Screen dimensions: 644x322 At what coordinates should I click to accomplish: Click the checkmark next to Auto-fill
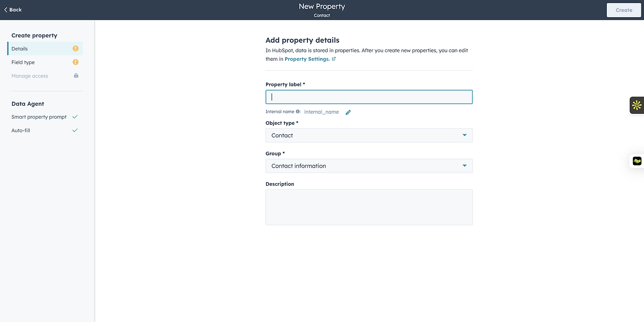(x=75, y=130)
